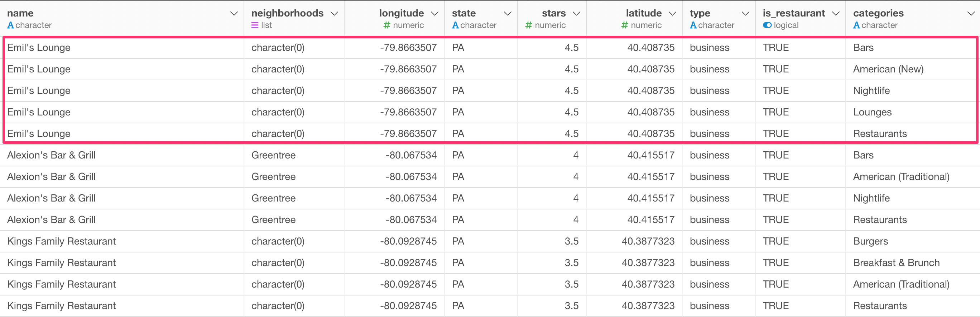
Task: Click the numeric hash icon under longitude
Action: 386,25
